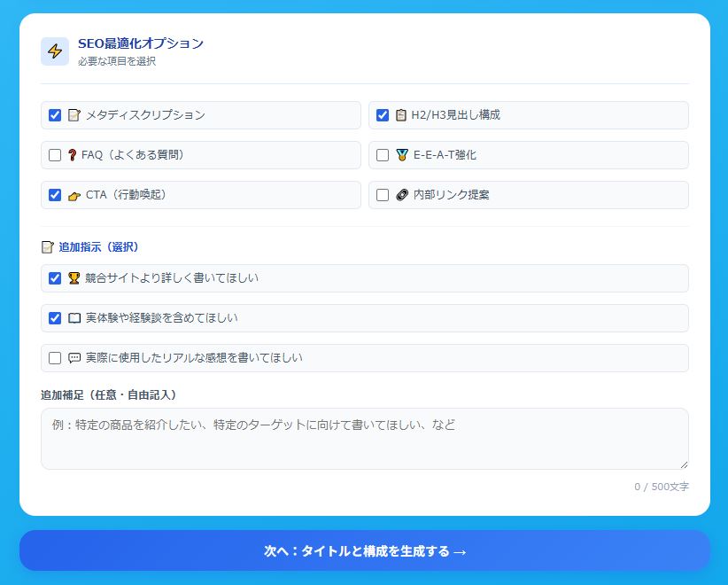Click open book icon beside 実体験や経験談
Viewport: 728px width, 585px height.
point(74,318)
